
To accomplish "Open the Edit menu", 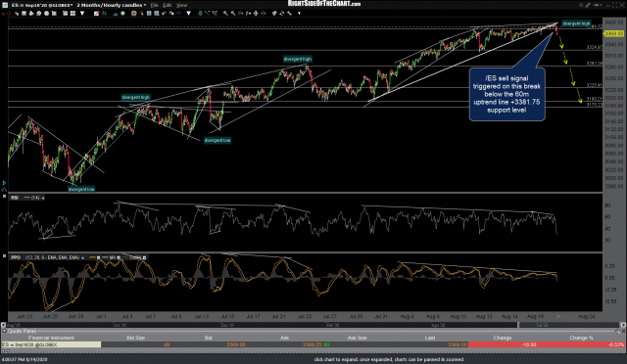I will (x=168, y=5).
